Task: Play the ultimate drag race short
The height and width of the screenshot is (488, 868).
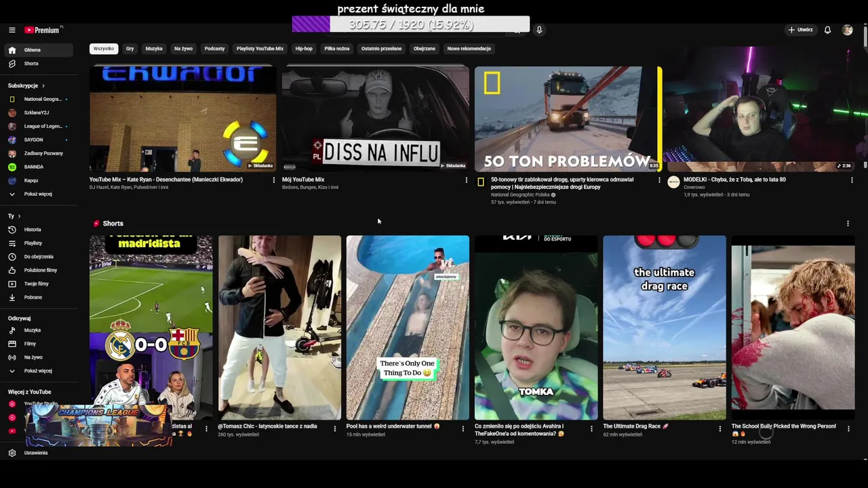Action: click(x=665, y=328)
